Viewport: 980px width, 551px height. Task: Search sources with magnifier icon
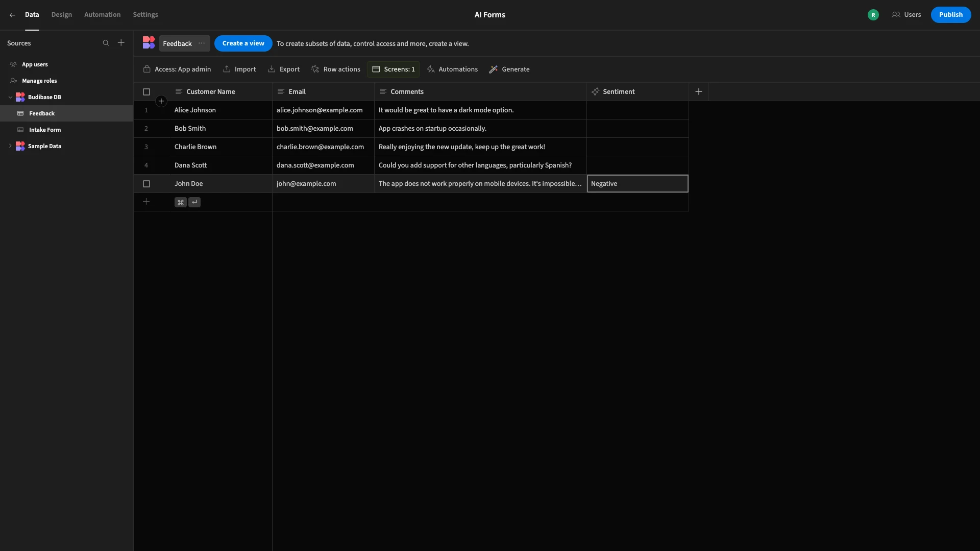pyautogui.click(x=106, y=43)
